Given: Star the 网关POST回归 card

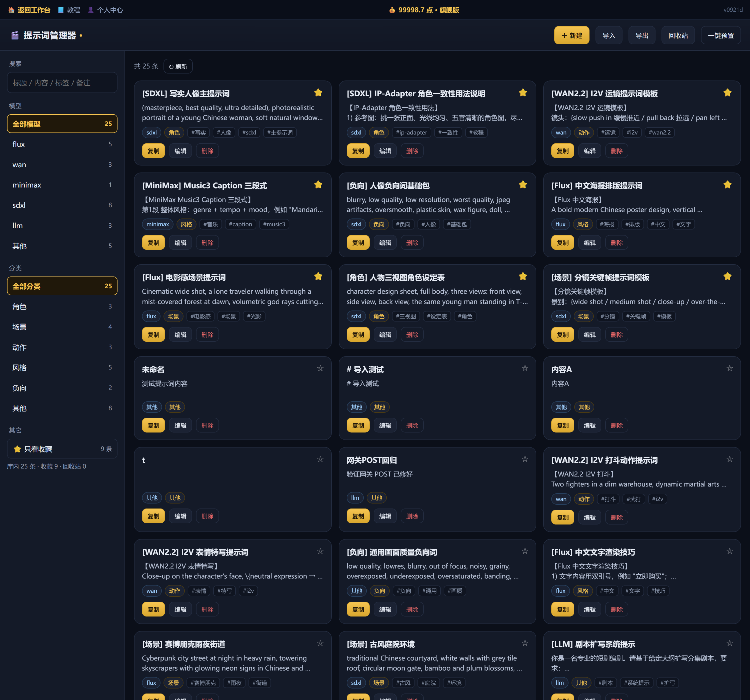Looking at the screenshot, I should click(525, 459).
